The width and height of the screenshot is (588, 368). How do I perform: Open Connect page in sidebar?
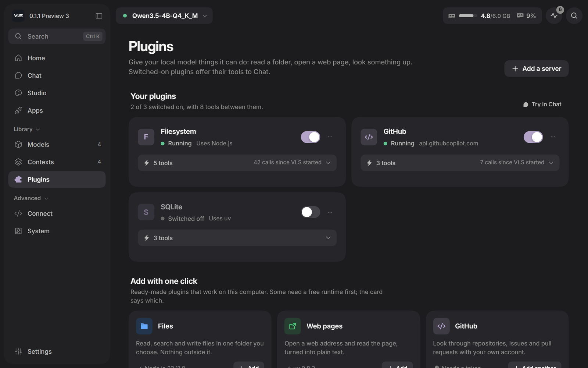click(57, 213)
